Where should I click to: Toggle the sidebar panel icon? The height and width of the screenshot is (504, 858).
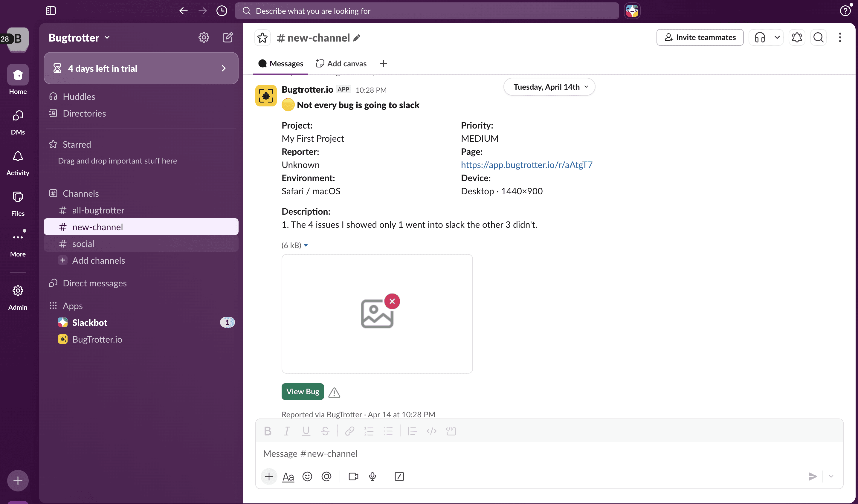[x=51, y=11]
